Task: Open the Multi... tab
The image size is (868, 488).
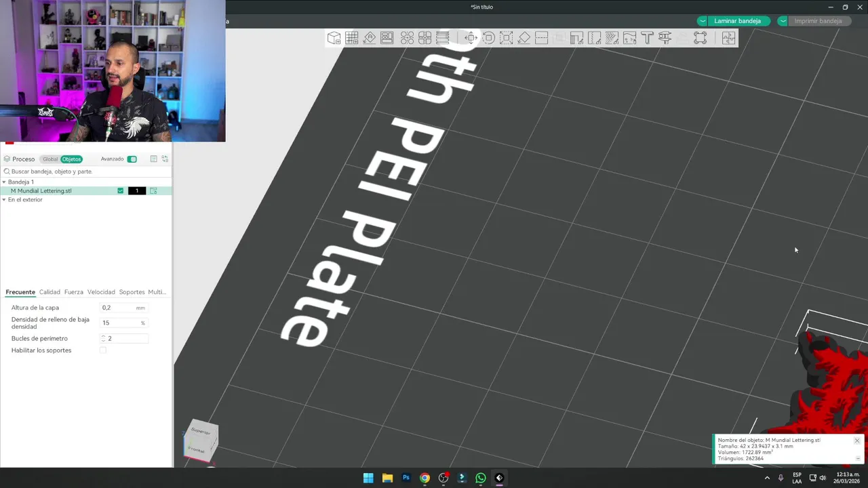Action: tap(157, 292)
